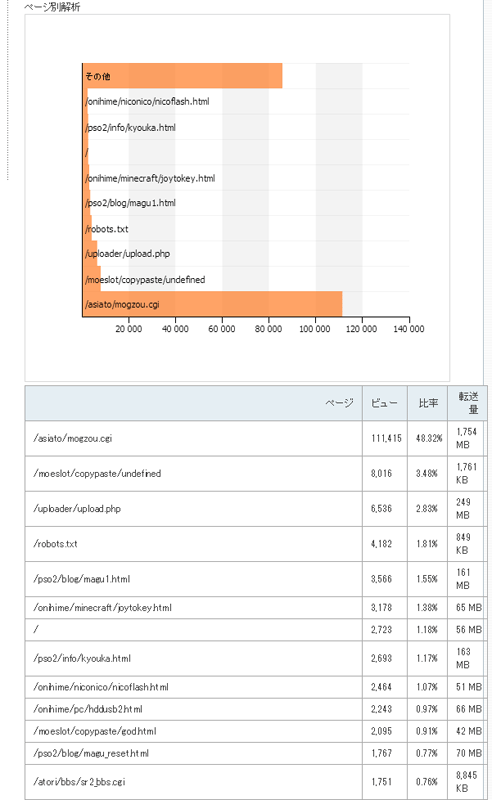Select the /pso2/blog/magu1.html table row
Screen dimensions: 492x800
[x=256, y=579]
